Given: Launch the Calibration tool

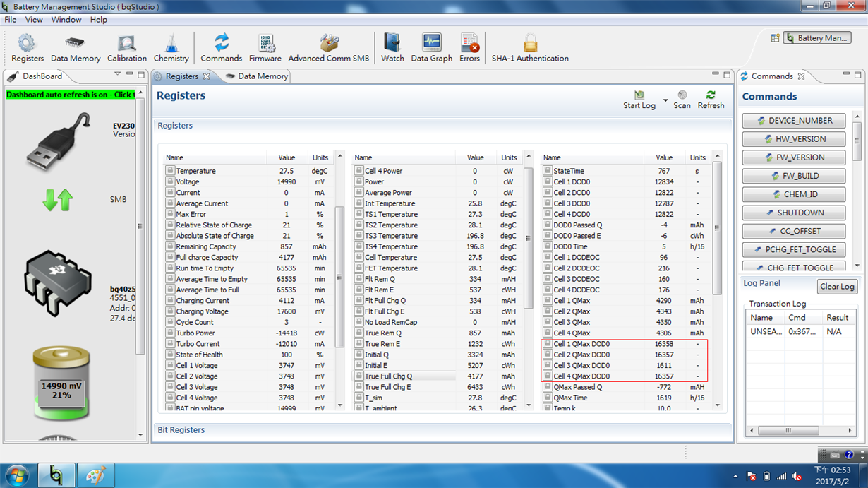Looking at the screenshot, I should pyautogui.click(x=127, y=48).
